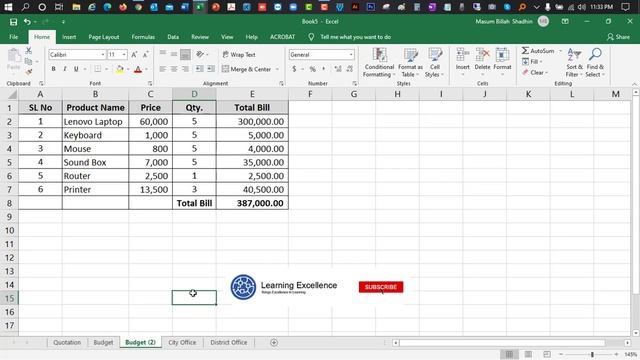Select cell containing 387,000.00
Image resolution: width=640 pixels, height=360 pixels.
pyautogui.click(x=252, y=203)
